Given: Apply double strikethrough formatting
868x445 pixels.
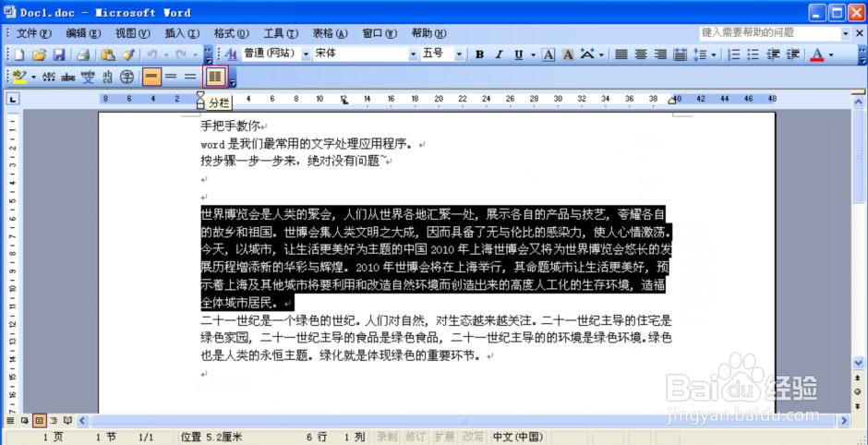Looking at the screenshot, I should click(68, 77).
